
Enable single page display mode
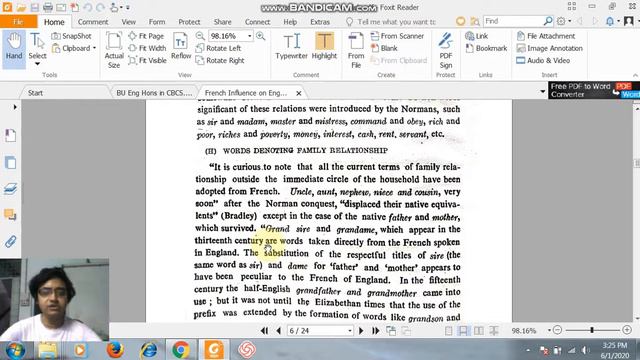tap(449, 331)
